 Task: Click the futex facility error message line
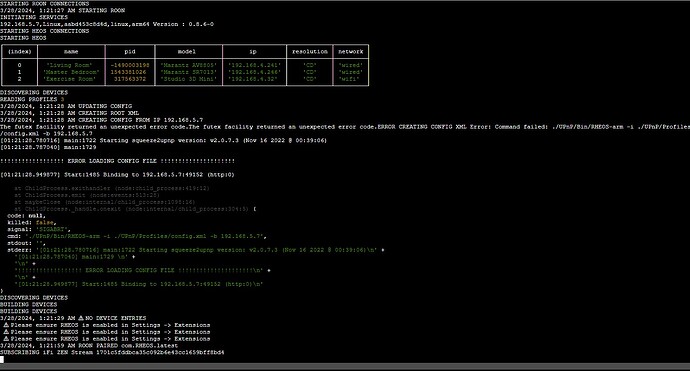coord(345,127)
